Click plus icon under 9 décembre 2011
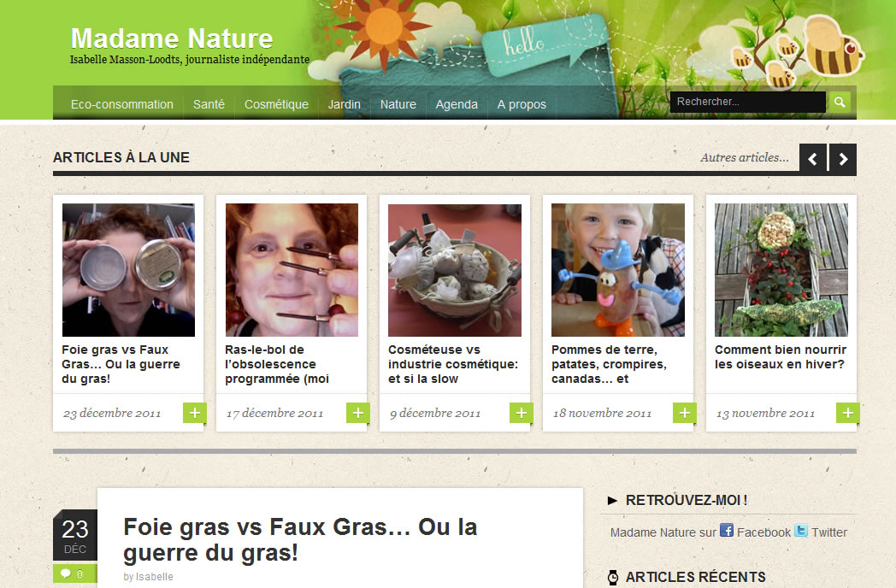Viewport: 896px width, 588px height. 522,413
